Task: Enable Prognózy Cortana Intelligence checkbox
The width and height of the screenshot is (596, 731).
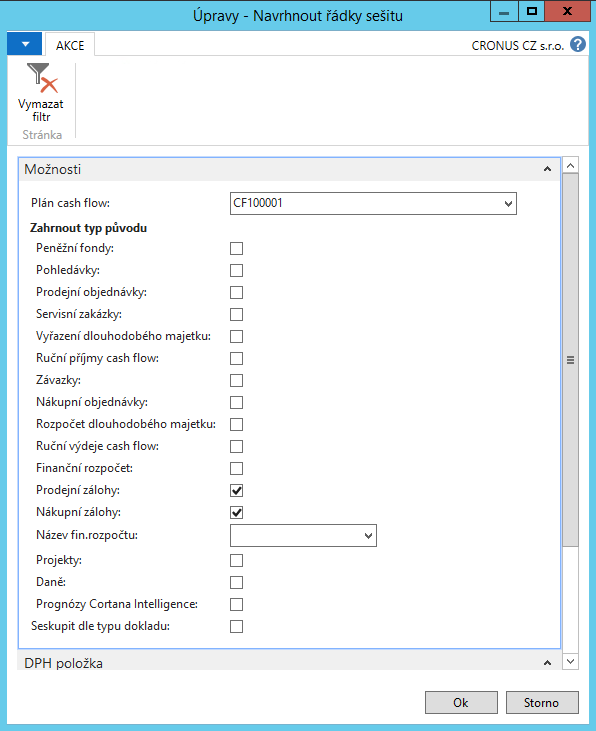Action: (x=236, y=604)
